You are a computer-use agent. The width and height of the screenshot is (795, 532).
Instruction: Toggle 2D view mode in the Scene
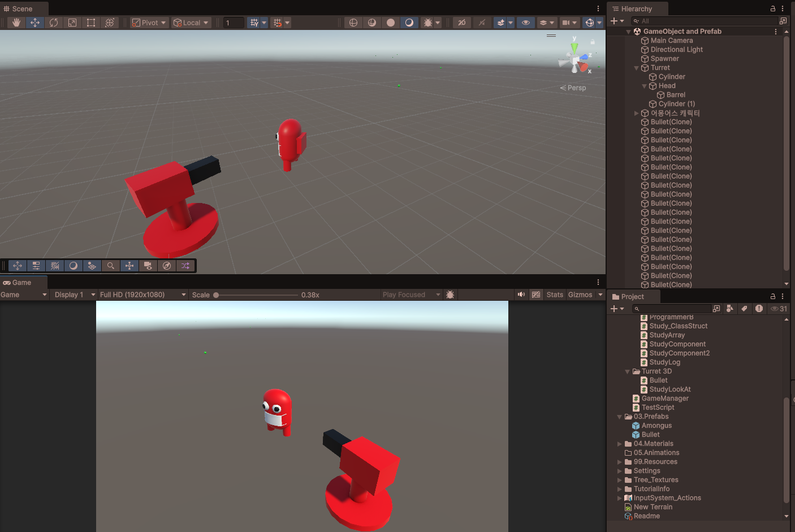click(x=462, y=23)
